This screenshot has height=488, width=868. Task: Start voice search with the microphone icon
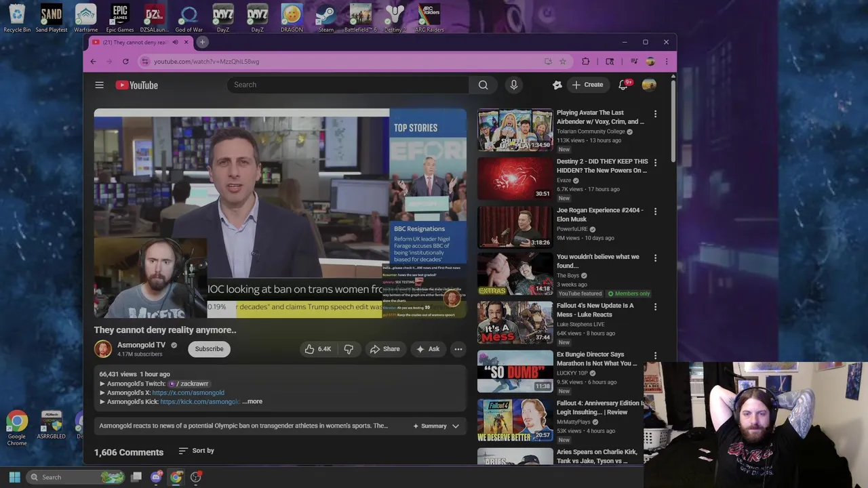pos(514,85)
